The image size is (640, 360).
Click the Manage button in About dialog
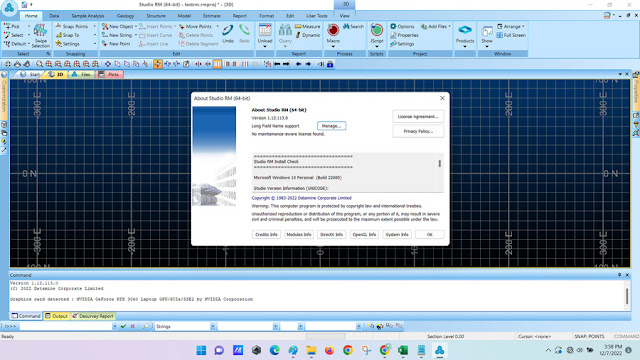coord(331,126)
